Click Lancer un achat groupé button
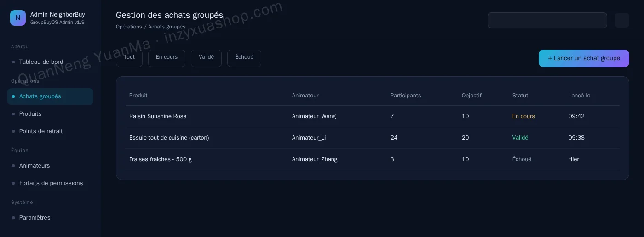 (x=584, y=58)
